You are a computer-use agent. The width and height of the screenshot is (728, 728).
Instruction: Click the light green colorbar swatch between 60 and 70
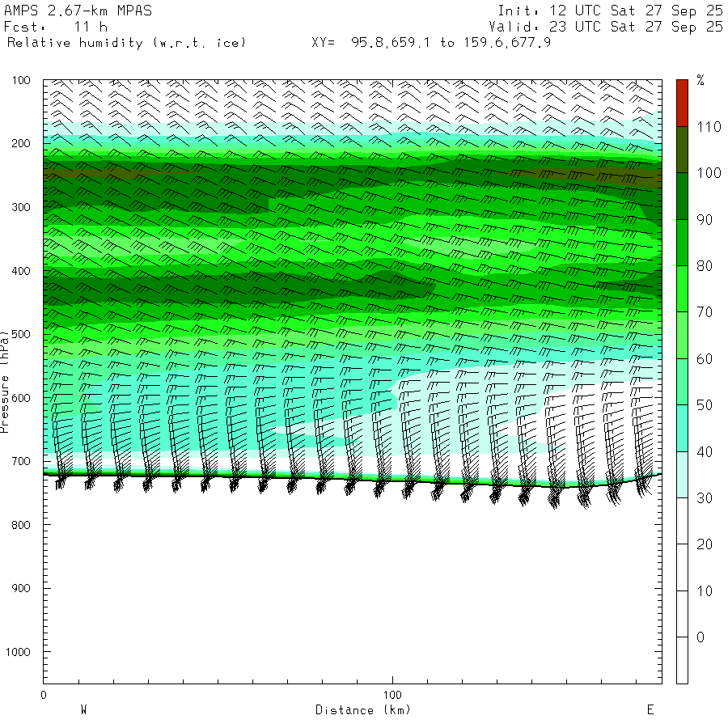pyautogui.click(x=682, y=335)
